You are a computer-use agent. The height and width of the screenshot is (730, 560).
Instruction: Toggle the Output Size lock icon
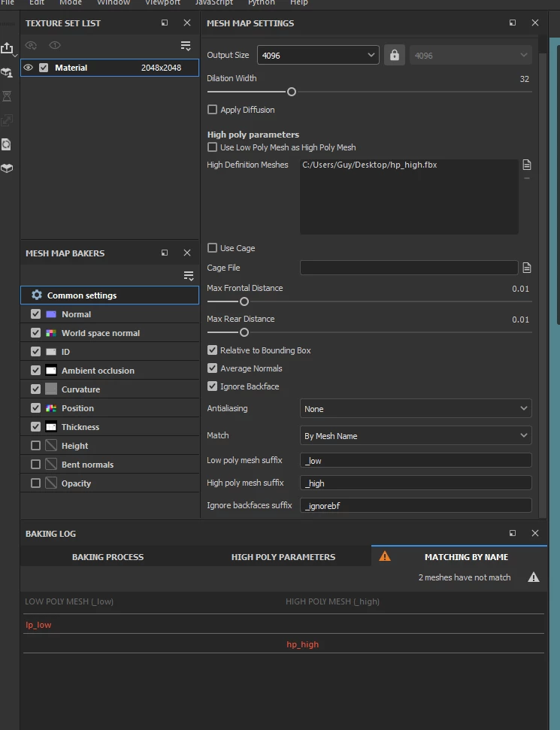395,56
